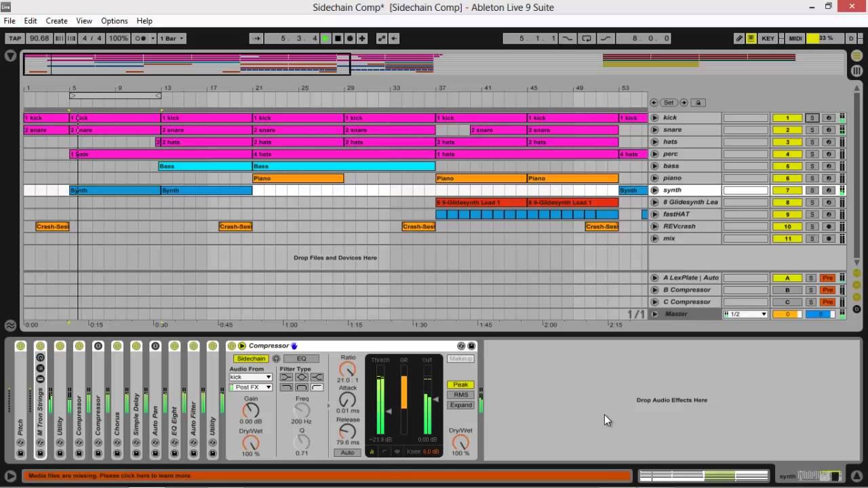This screenshot has width=868, height=488.
Task: Click the Follow playback arrow icon
Action: pos(255,39)
